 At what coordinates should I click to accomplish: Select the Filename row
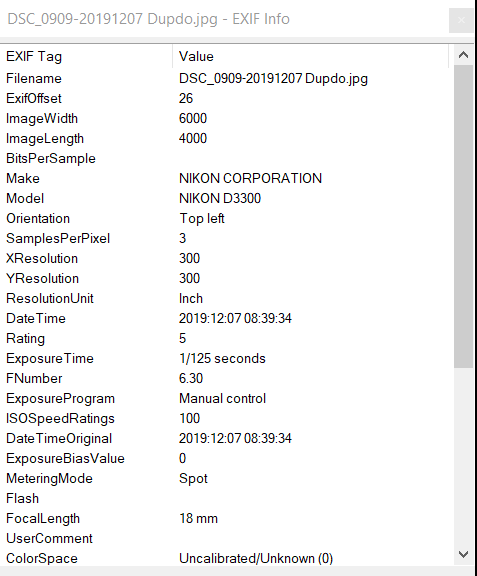coord(225,78)
